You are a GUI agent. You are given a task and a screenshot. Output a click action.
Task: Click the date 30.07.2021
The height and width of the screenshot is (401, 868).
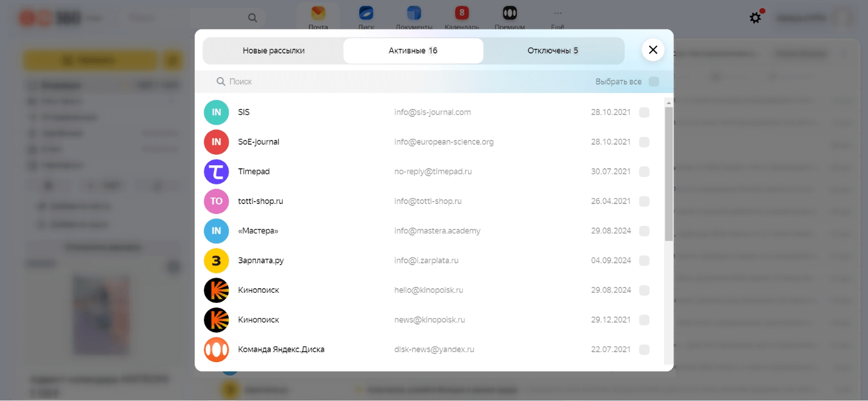click(610, 172)
